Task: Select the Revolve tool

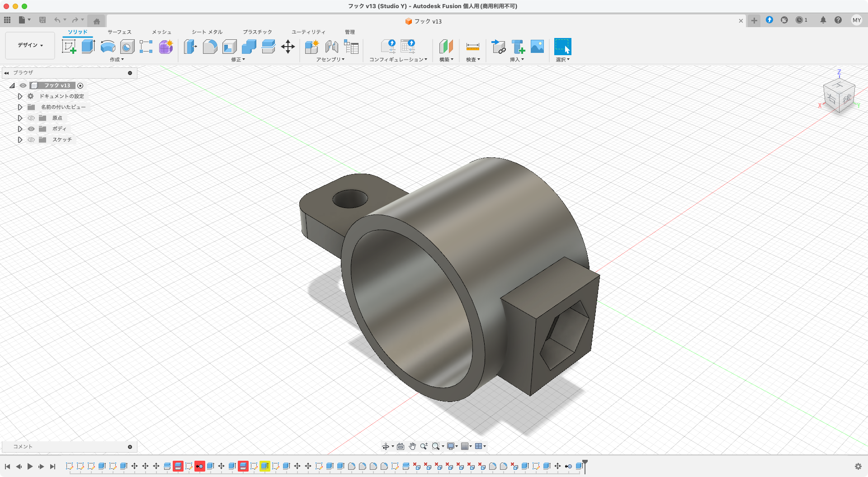Action: tap(108, 47)
